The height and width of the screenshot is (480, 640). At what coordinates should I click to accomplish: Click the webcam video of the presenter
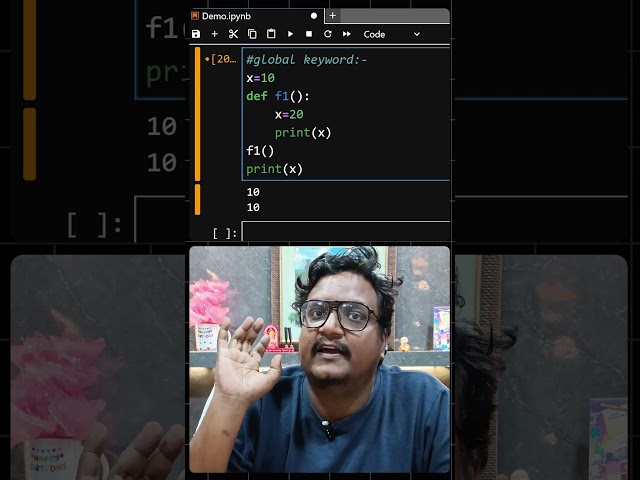point(320,359)
